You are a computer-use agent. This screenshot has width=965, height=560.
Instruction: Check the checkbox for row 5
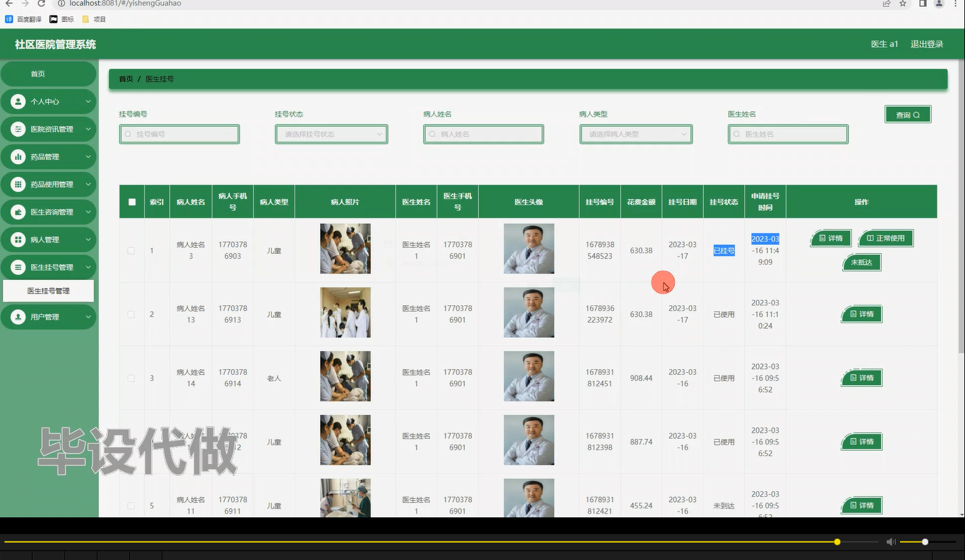[131, 506]
